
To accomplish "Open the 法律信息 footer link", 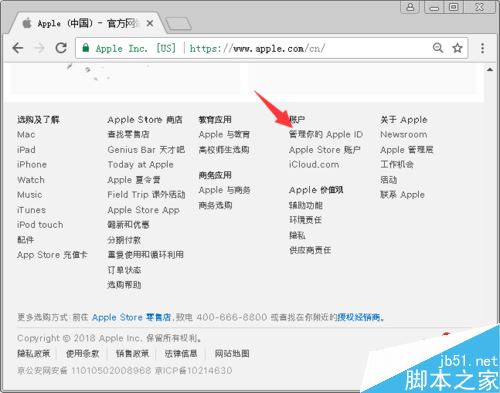I will (181, 354).
